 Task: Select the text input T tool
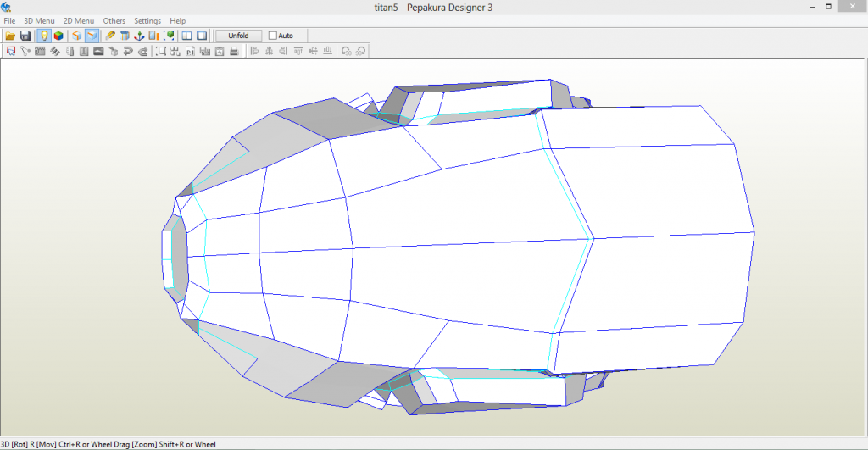pos(84,51)
